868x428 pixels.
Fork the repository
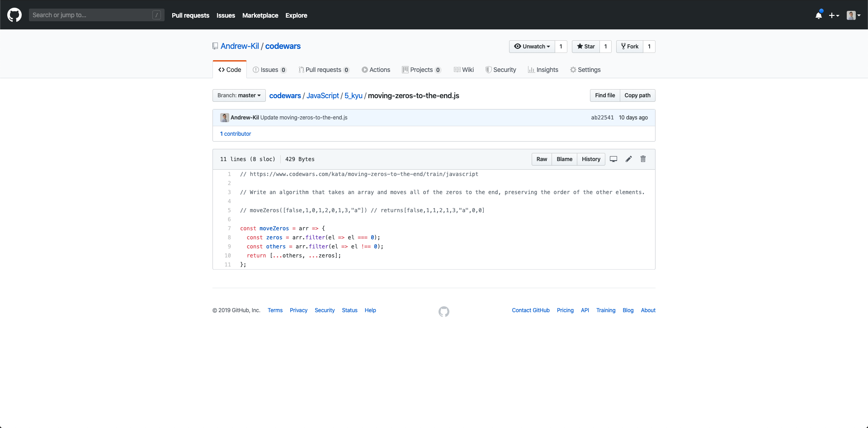click(630, 47)
